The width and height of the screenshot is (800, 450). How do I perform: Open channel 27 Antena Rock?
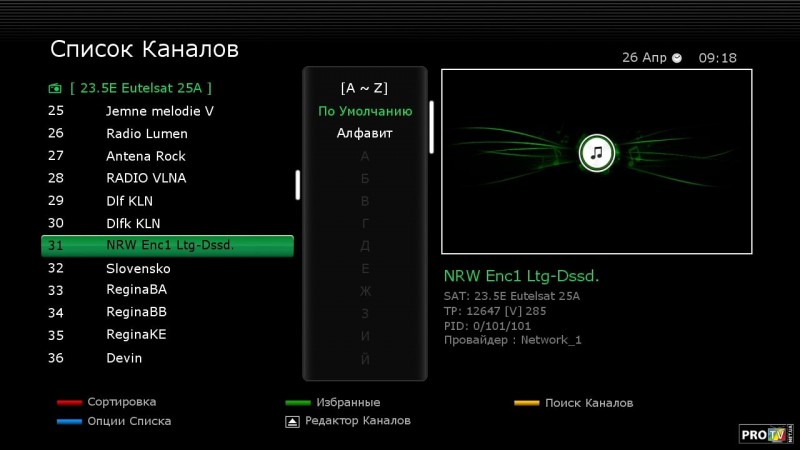145,156
